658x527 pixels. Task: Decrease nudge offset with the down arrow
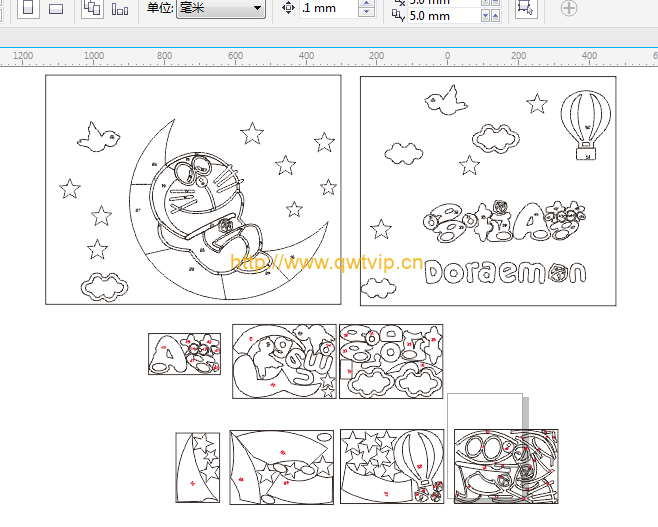[366, 12]
